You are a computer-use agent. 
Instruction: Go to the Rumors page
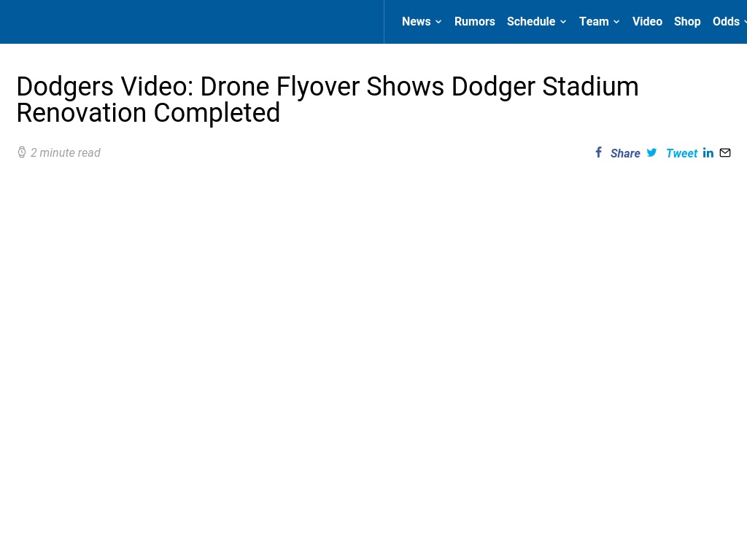pyautogui.click(x=474, y=21)
